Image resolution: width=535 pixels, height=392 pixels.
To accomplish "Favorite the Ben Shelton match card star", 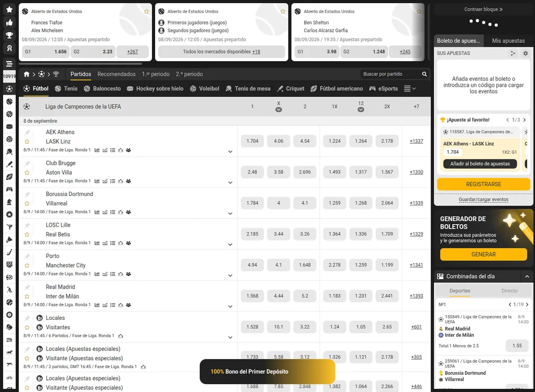I will (419, 11).
